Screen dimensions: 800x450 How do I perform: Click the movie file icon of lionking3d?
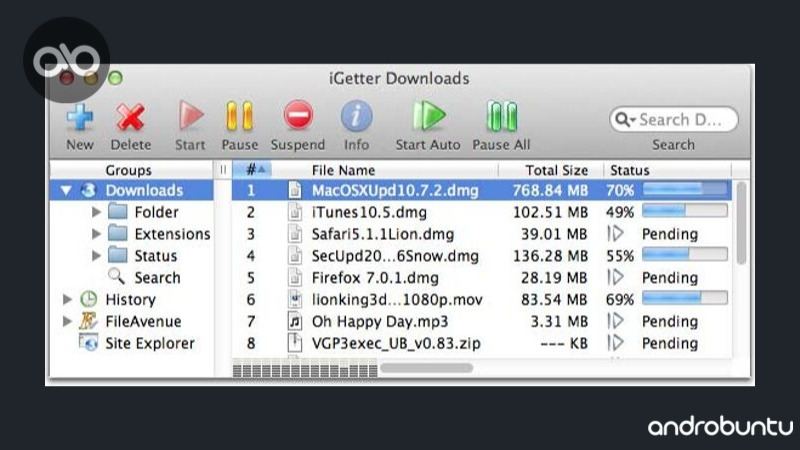294,299
